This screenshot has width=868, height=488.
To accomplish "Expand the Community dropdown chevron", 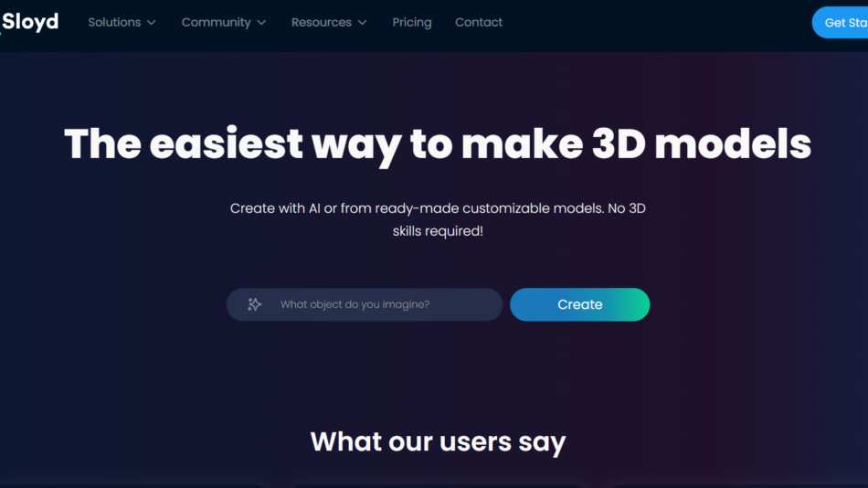I will 261,23.
